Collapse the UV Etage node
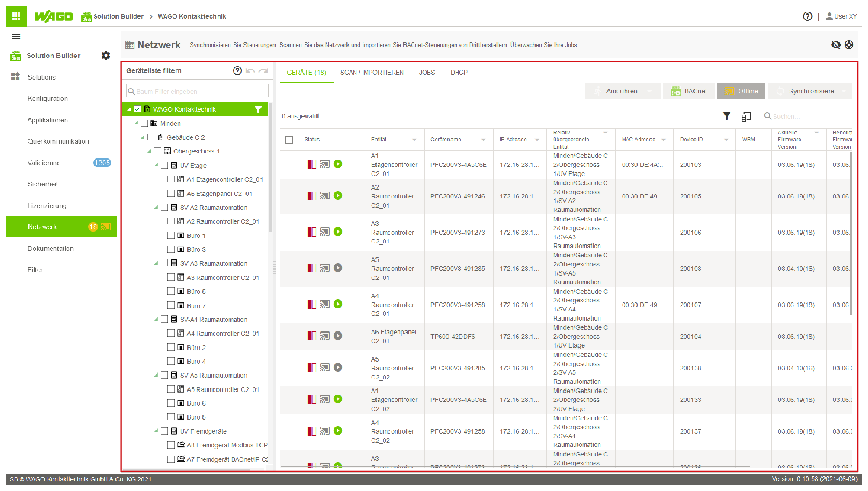This screenshot has height=491, width=868. 156,165
